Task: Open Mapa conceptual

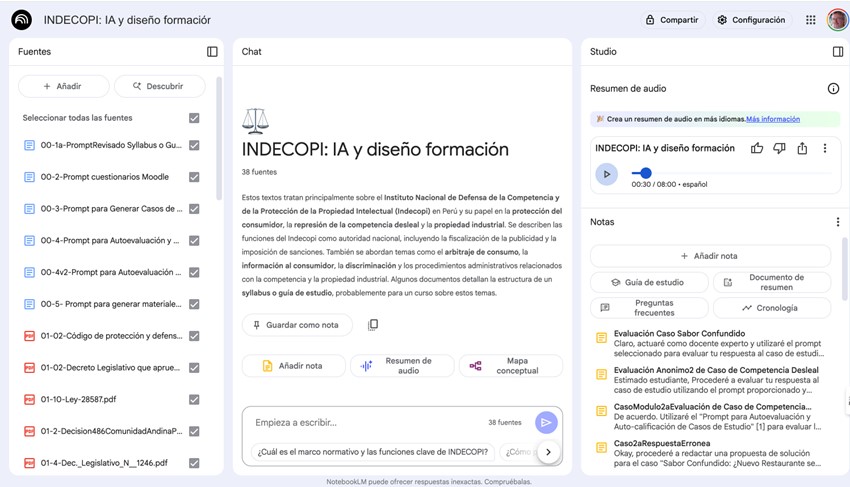Action: [x=511, y=366]
